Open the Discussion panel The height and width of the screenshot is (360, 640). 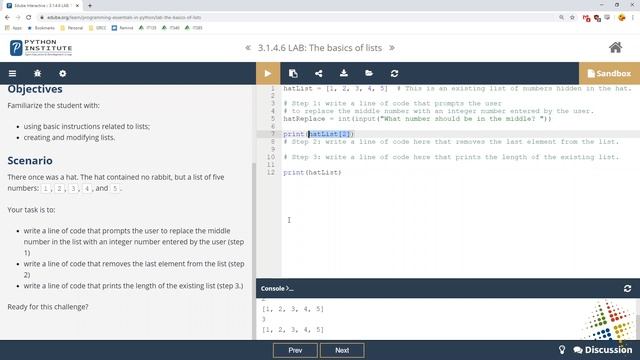(x=603, y=350)
